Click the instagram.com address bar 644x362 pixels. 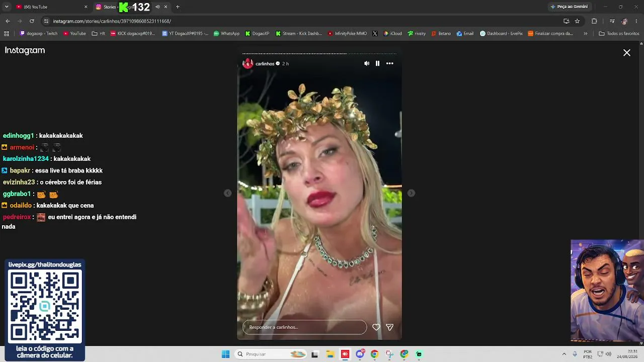pyautogui.click(x=302, y=21)
